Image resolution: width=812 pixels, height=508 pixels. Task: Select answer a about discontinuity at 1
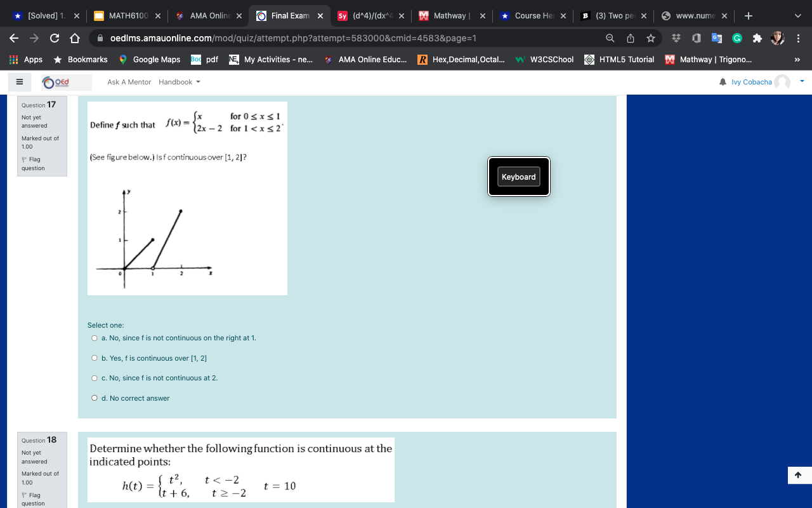(x=94, y=338)
